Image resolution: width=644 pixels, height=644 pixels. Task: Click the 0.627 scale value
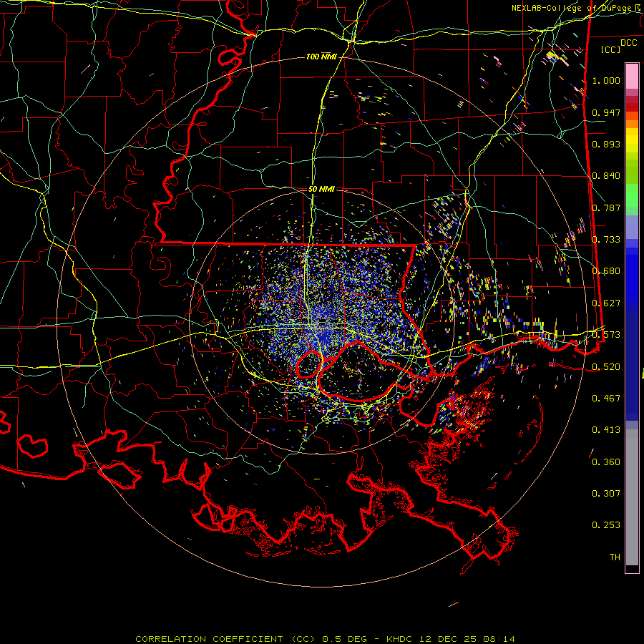606,303
